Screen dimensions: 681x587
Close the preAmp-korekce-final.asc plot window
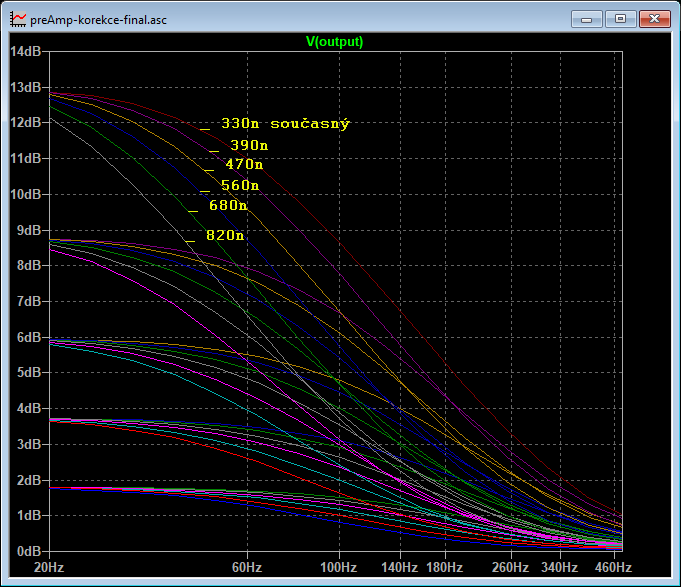click(x=655, y=19)
